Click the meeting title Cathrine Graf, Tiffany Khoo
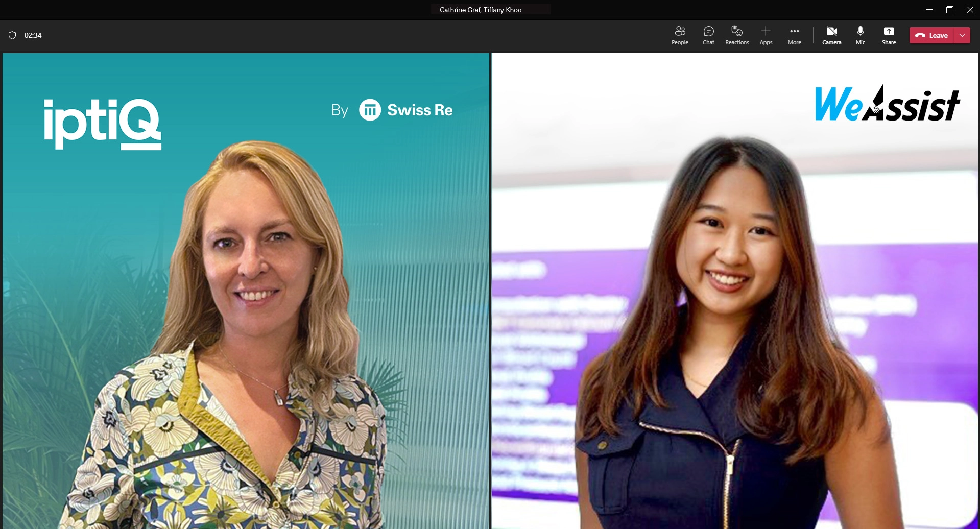980x529 pixels. (480, 9)
